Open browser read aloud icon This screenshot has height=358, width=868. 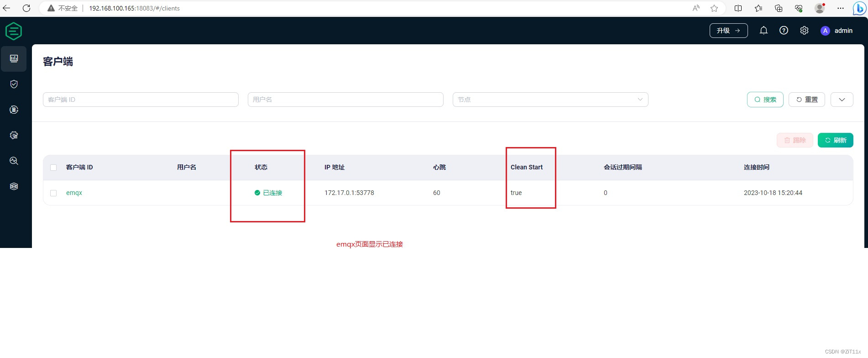click(696, 8)
